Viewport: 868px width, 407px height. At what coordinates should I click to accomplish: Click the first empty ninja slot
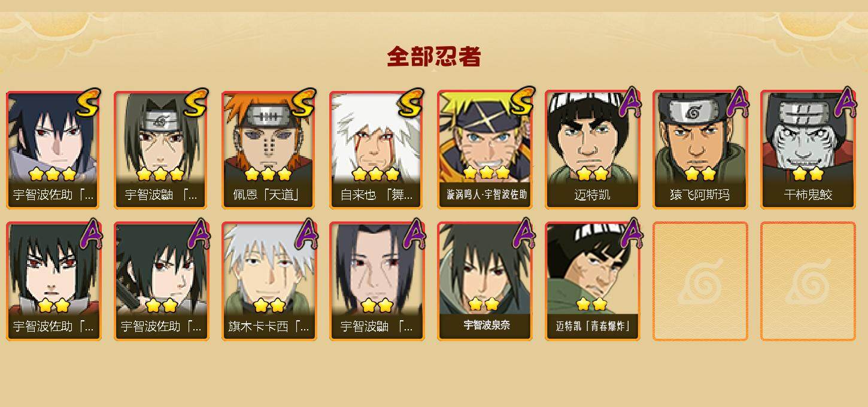click(700, 281)
